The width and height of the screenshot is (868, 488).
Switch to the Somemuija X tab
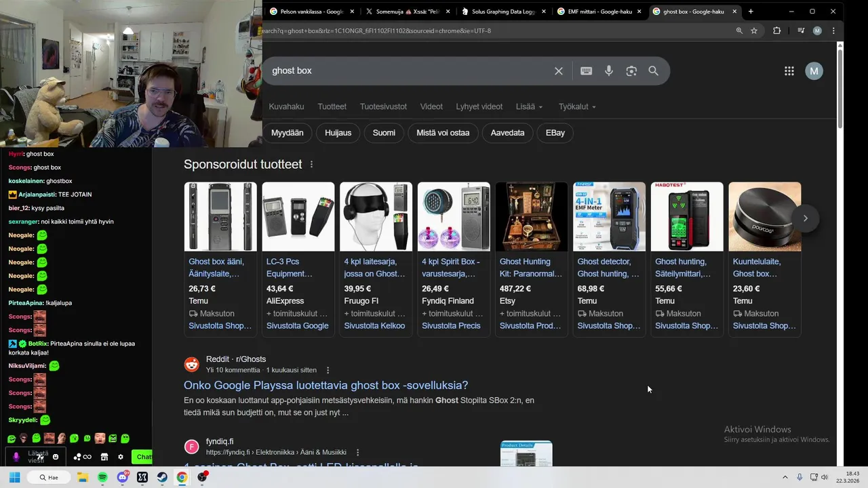408,12
